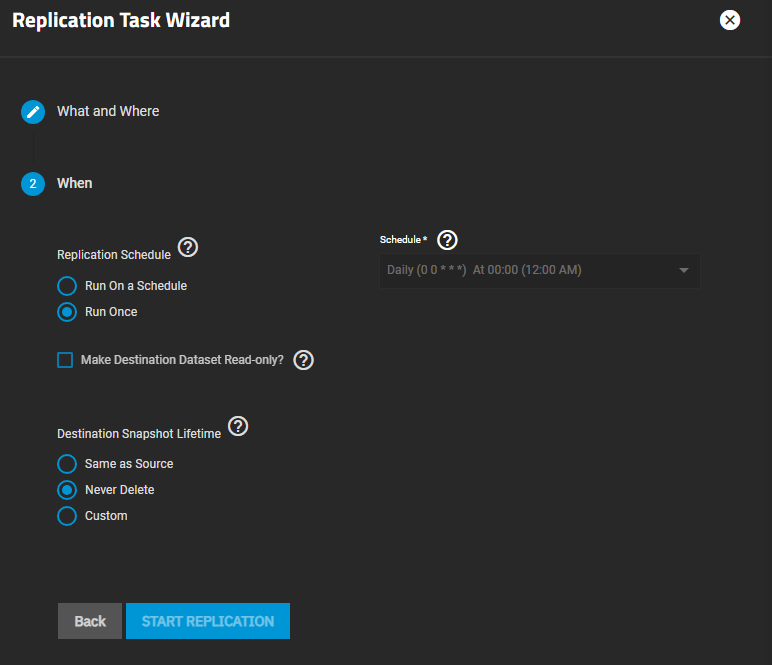Image resolution: width=772 pixels, height=665 pixels.
Task: Enable Make Destination Dataset Read-only checkbox
Action: [65, 360]
